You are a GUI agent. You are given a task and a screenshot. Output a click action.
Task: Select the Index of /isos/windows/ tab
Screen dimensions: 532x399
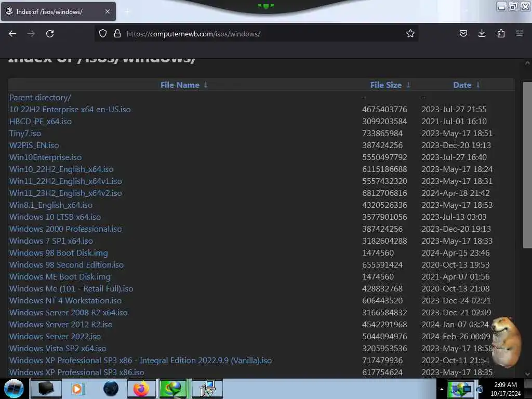(58, 11)
